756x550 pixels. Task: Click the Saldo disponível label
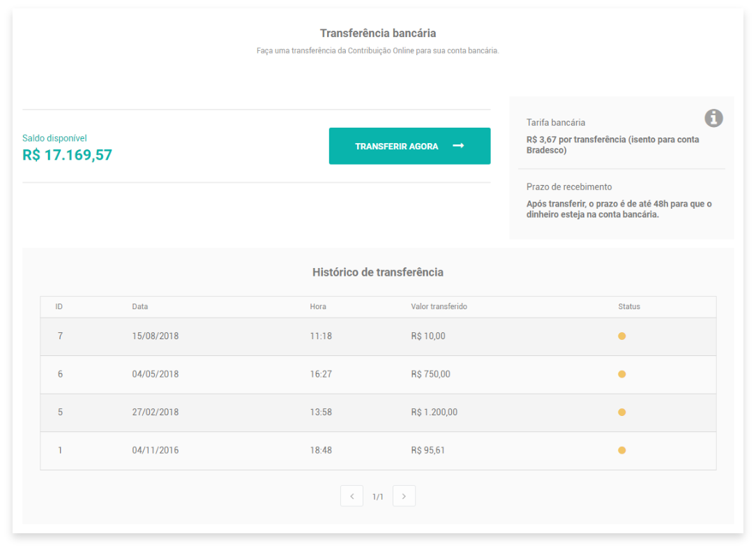[x=54, y=138]
